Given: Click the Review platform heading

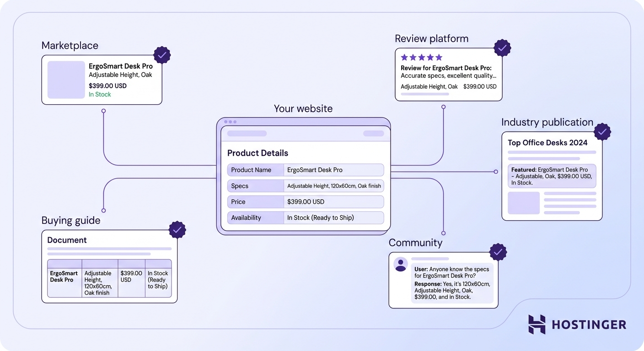Looking at the screenshot, I should click(432, 39).
